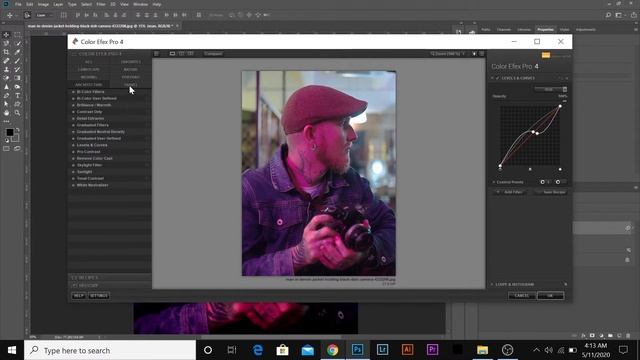Viewport: 640px width, 360px height.
Task: Select the Tonal Contrast filter
Action: (90, 178)
